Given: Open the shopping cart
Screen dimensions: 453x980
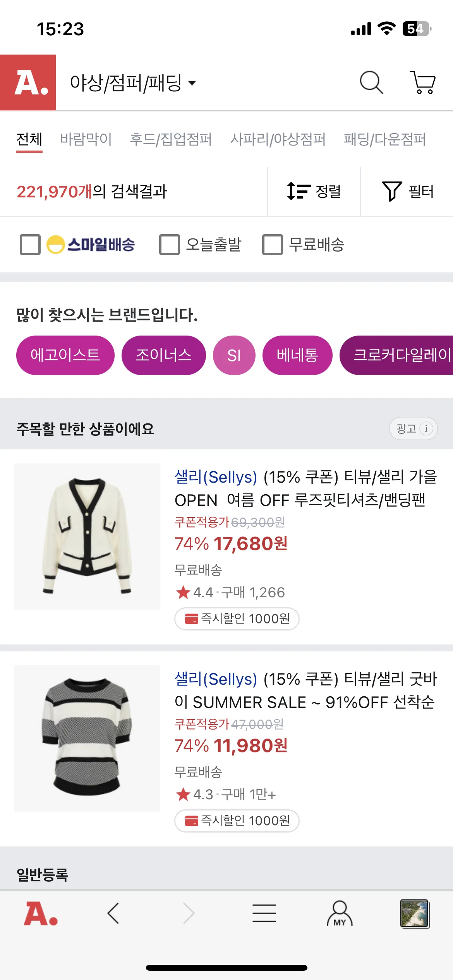Looking at the screenshot, I should [423, 82].
